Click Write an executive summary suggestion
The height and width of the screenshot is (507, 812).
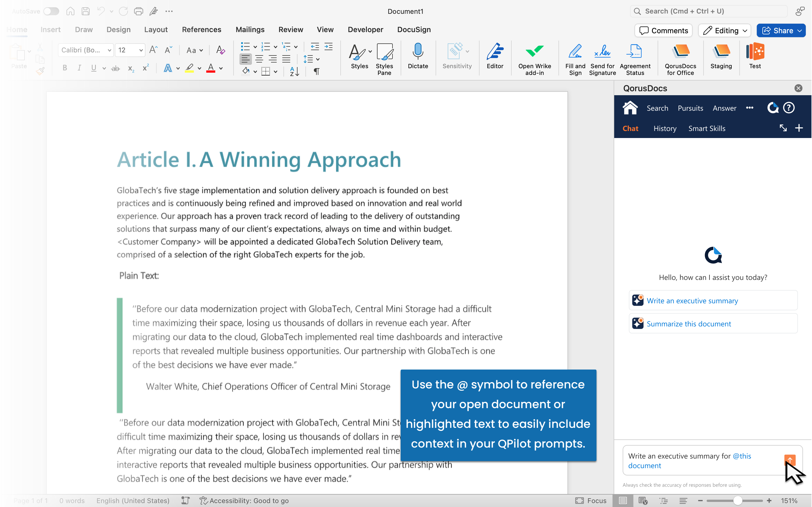coord(713,301)
